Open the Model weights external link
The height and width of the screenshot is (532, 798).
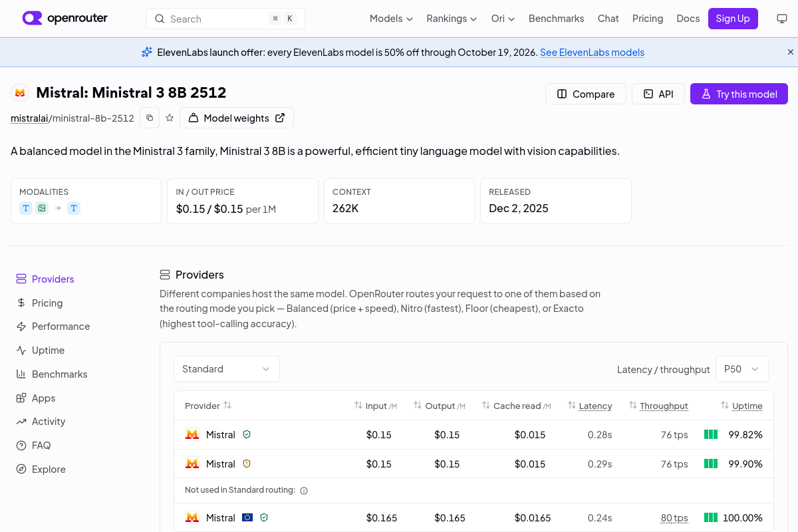237,118
